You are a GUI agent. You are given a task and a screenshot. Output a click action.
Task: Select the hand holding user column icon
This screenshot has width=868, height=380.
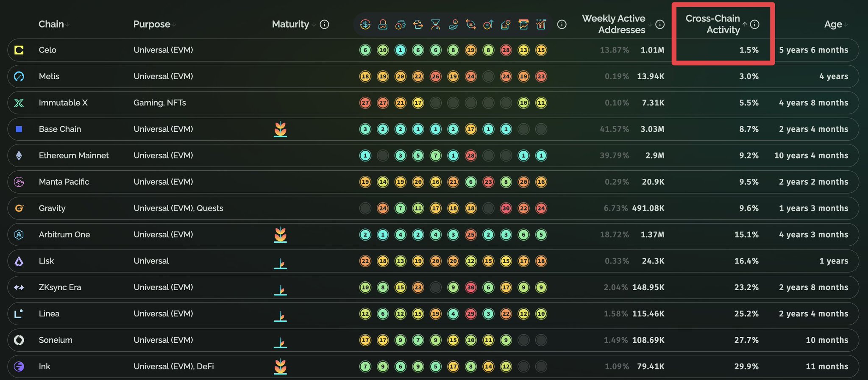pos(453,25)
